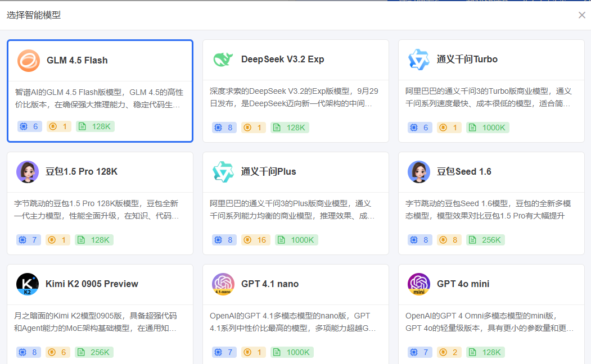Click the chip badge 7 on GPT 4.1 nano
The image size is (591, 364).
pyautogui.click(x=224, y=352)
